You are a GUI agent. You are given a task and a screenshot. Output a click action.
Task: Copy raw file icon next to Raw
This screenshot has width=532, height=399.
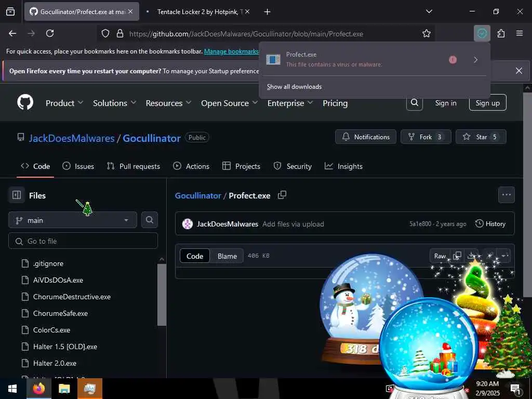coord(457,256)
